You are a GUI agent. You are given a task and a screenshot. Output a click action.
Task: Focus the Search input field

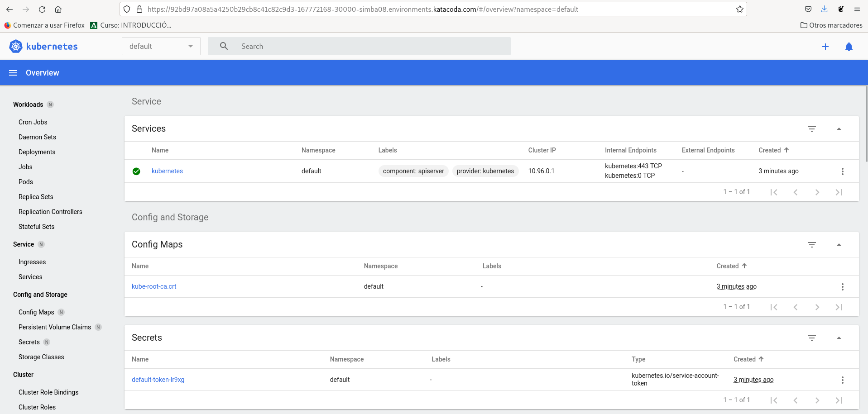click(359, 46)
